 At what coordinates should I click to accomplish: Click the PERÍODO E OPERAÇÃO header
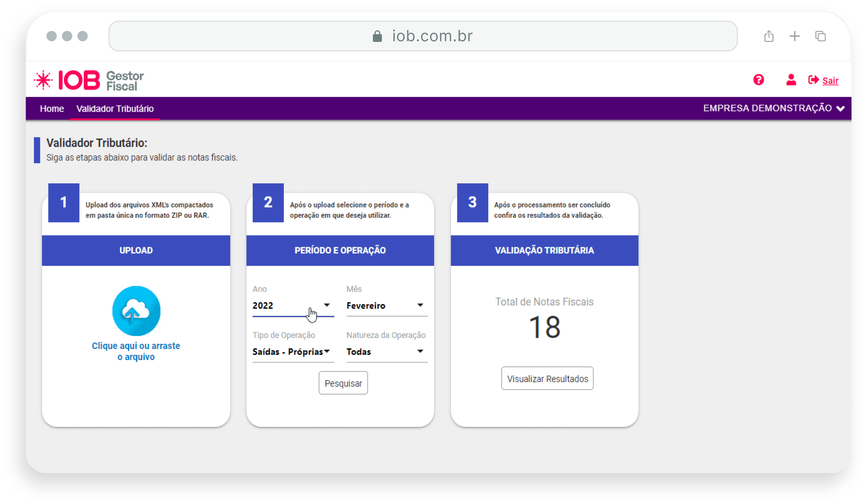point(340,250)
